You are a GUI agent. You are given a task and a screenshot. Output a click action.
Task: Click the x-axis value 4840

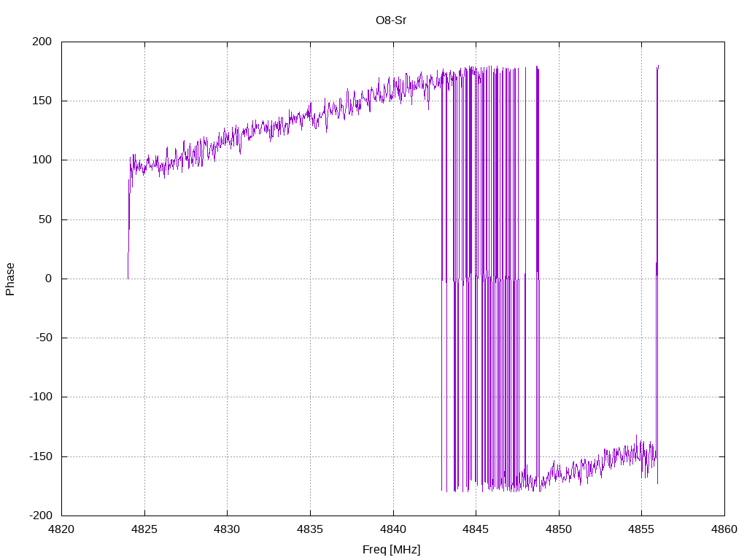click(x=393, y=529)
